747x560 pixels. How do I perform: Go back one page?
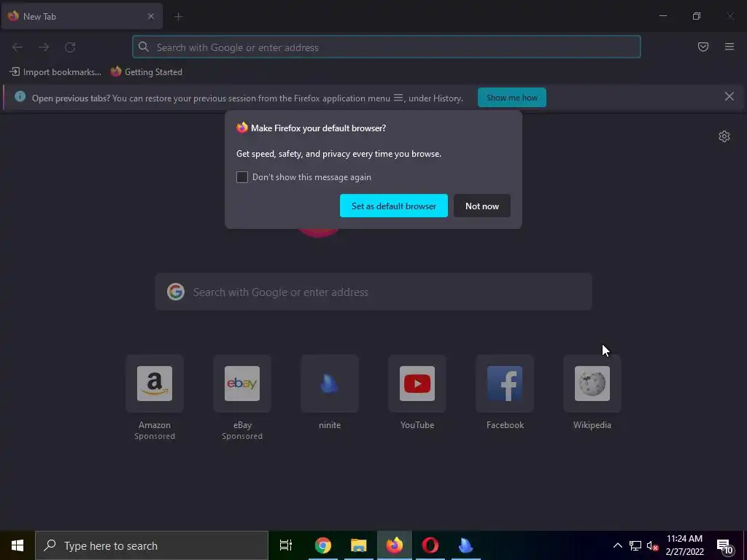18,47
